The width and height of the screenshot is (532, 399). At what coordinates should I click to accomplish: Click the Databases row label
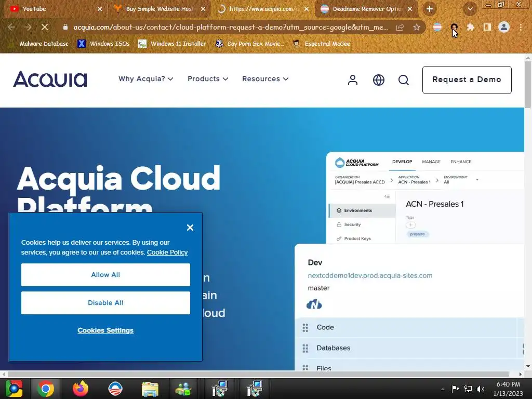[333, 348]
